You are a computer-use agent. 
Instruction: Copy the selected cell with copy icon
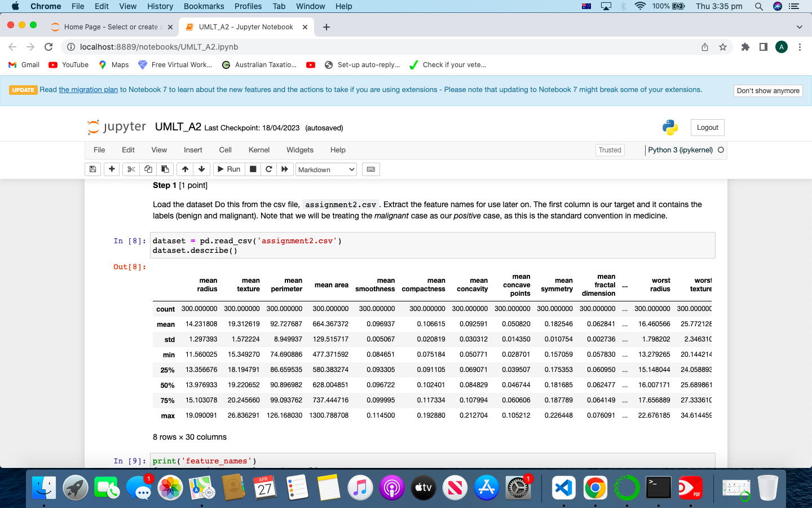(148, 169)
